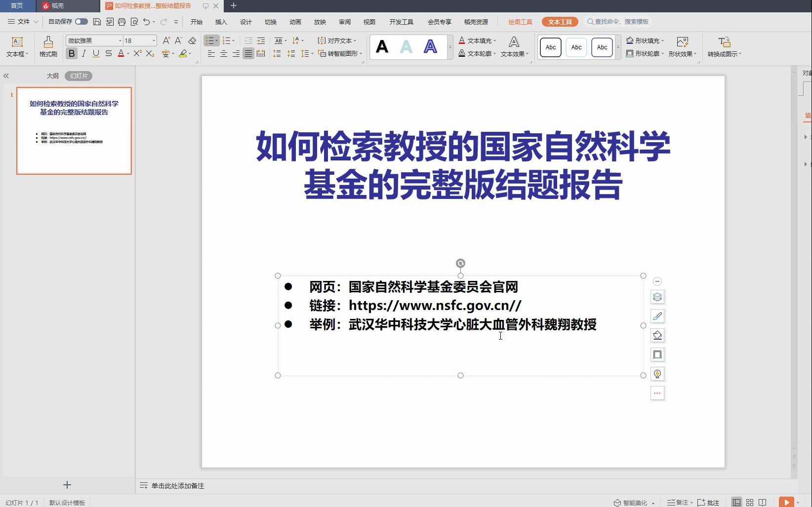Decrease font size with A- icon
Image resolution: width=812 pixels, height=507 pixels.
click(x=178, y=40)
